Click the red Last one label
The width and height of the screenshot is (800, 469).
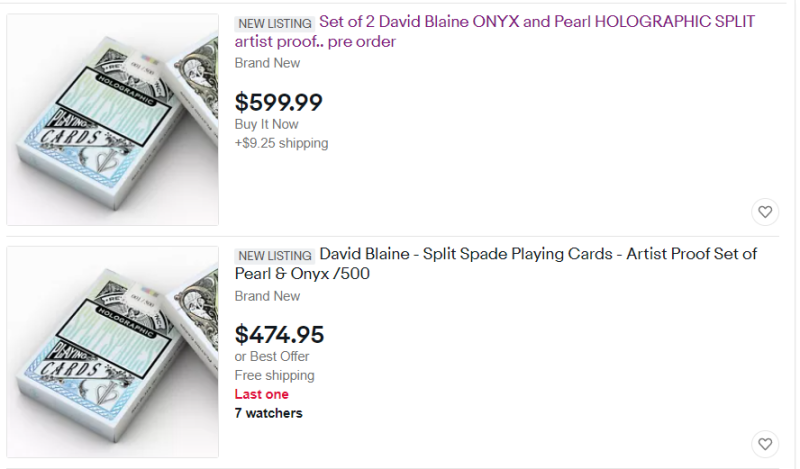[x=261, y=394]
